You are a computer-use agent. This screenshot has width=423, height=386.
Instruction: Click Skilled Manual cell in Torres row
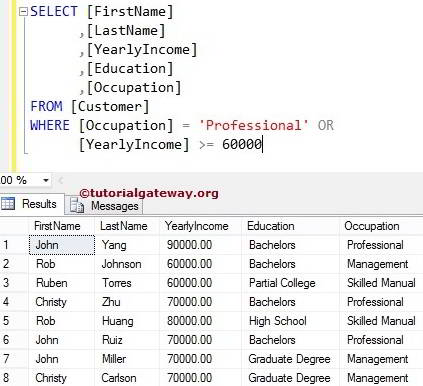click(381, 283)
